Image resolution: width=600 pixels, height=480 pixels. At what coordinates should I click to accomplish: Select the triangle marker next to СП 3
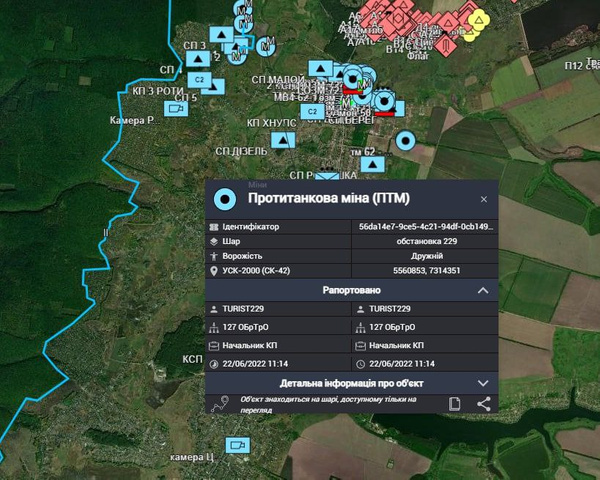[x=198, y=59]
